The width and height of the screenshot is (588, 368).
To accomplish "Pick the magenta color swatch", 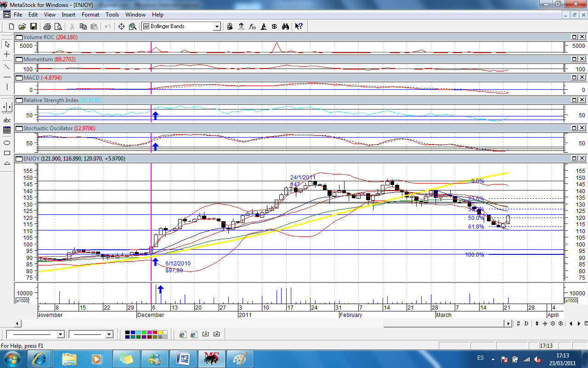I will [148, 332].
